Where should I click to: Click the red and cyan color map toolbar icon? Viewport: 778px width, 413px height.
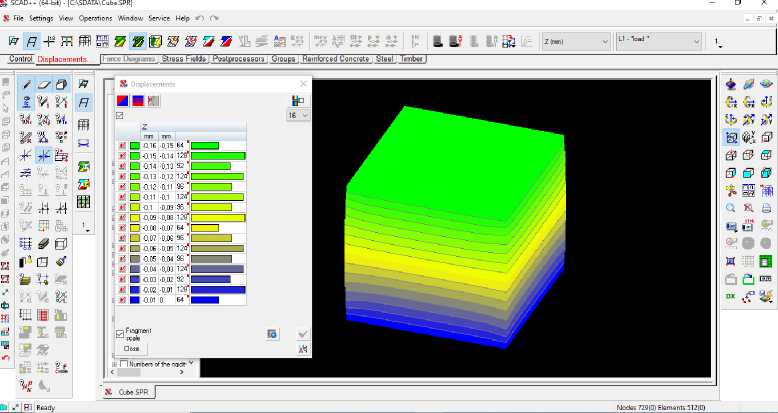click(209, 41)
